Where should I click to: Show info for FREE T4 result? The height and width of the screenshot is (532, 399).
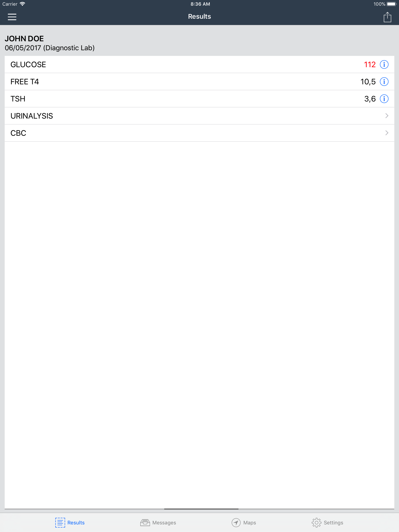tap(384, 82)
